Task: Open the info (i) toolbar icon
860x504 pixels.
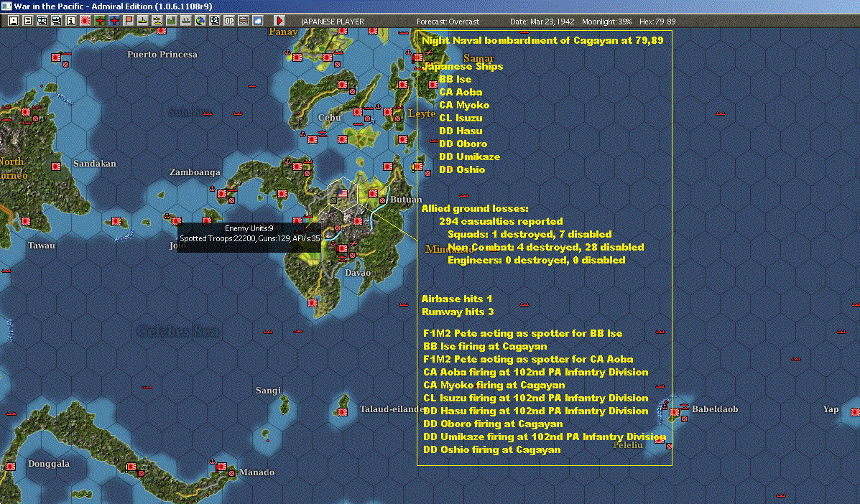Action: pos(70,21)
